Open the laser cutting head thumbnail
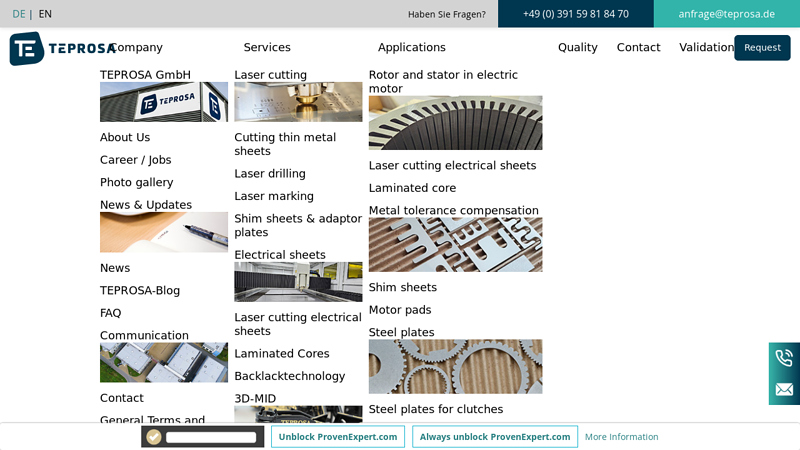The image size is (800, 450). (x=298, y=102)
